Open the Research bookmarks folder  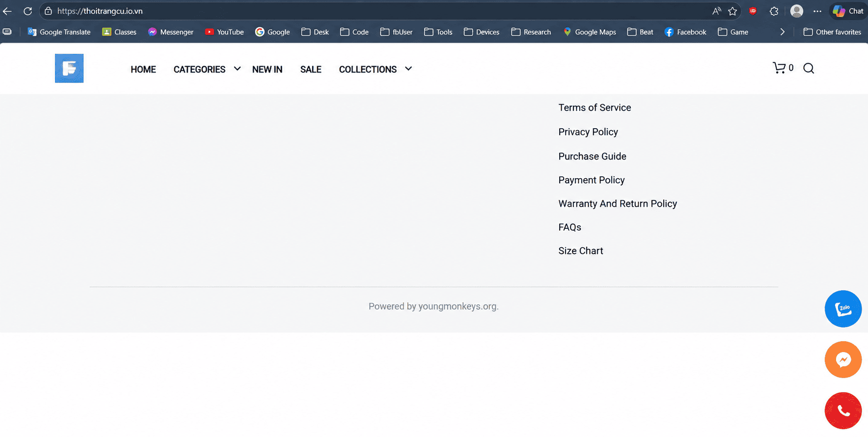(531, 32)
